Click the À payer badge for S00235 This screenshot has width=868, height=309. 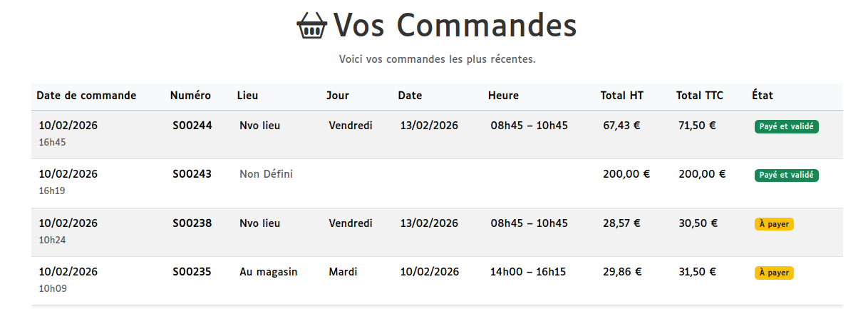click(774, 273)
